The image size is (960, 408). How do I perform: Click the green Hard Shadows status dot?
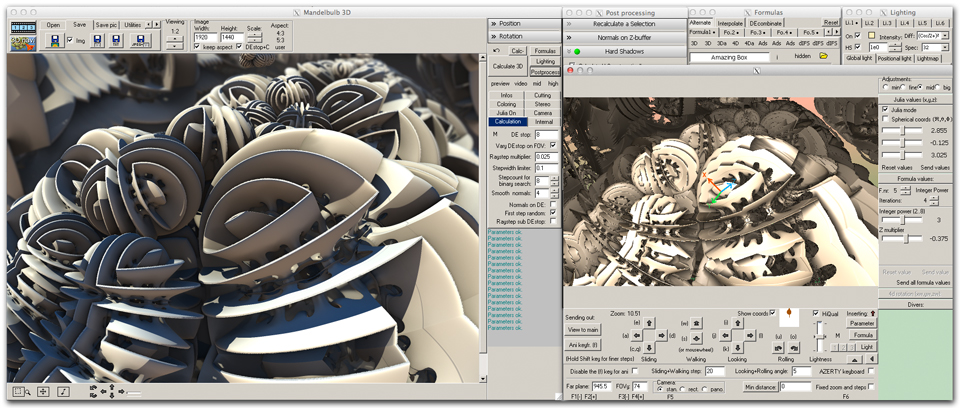(x=577, y=51)
